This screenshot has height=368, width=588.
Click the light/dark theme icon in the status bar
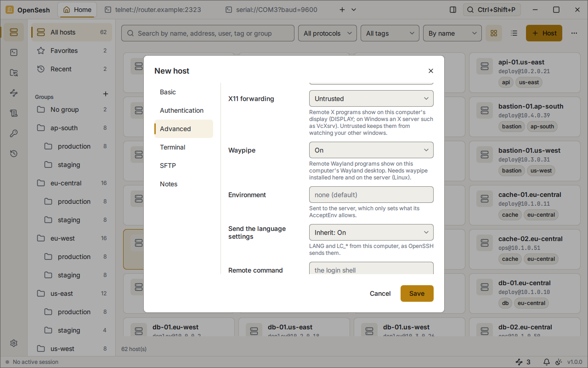[x=559, y=362]
